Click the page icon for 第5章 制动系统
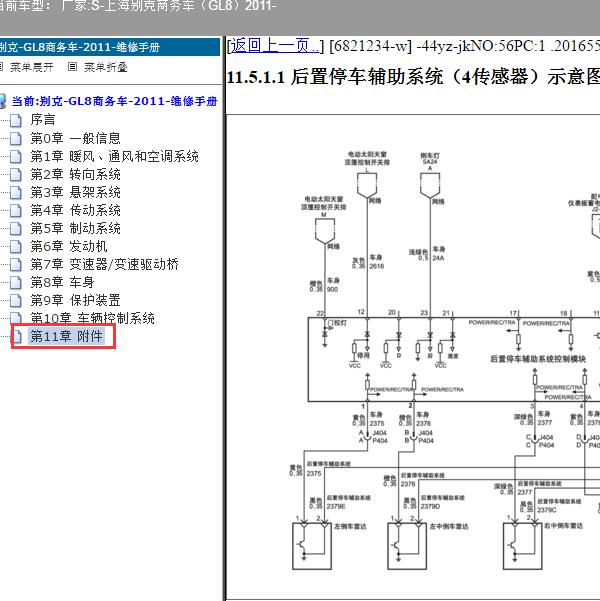Viewport: 600px width, 601px height. click(x=16, y=228)
